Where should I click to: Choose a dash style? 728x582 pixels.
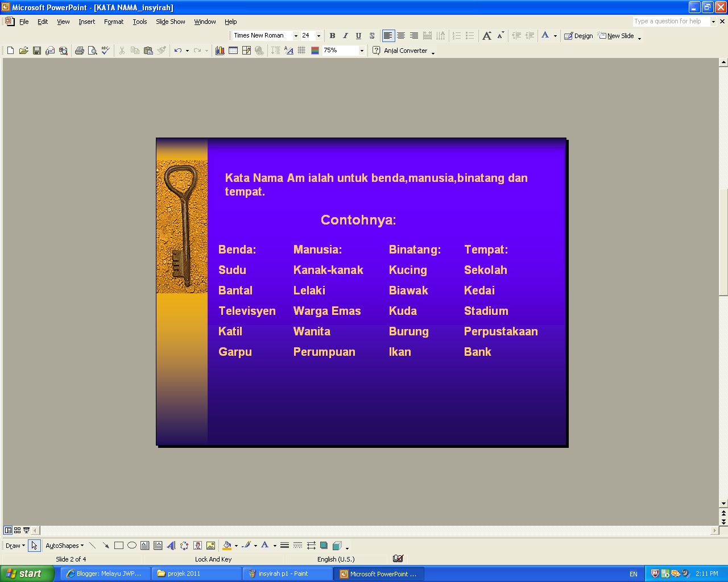click(x=297, y=546)
